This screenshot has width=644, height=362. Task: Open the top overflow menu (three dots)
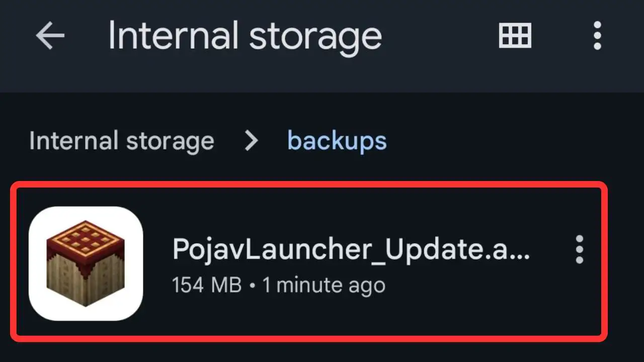597,35
